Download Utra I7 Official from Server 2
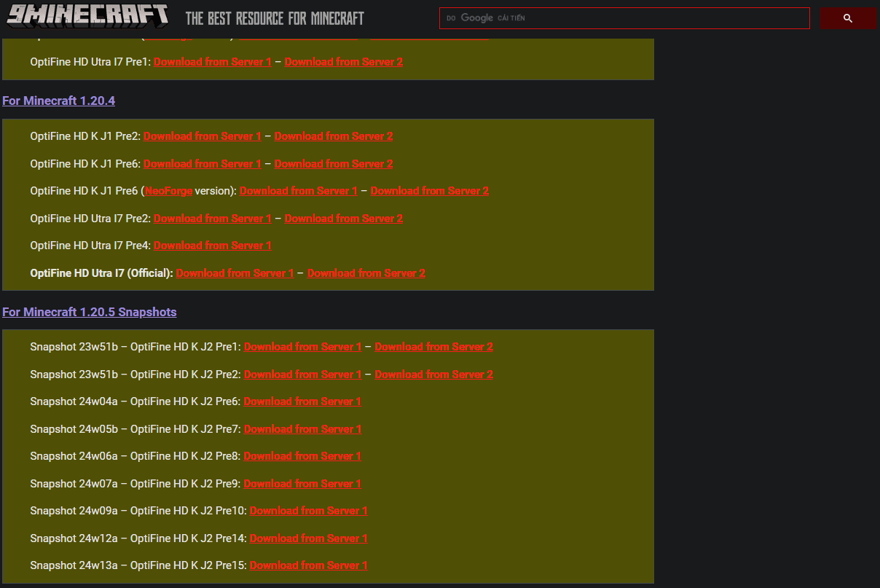Screen dimensions: 880x588 [366, 273]
